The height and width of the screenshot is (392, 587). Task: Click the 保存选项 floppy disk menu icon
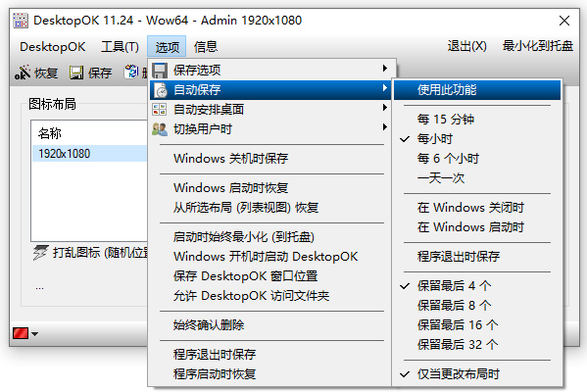[x=160, y=70]
